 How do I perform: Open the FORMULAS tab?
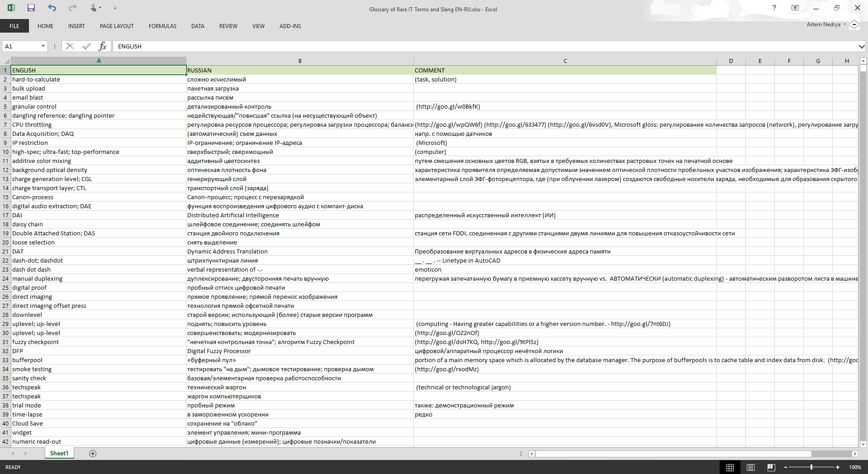coord(162,26)
